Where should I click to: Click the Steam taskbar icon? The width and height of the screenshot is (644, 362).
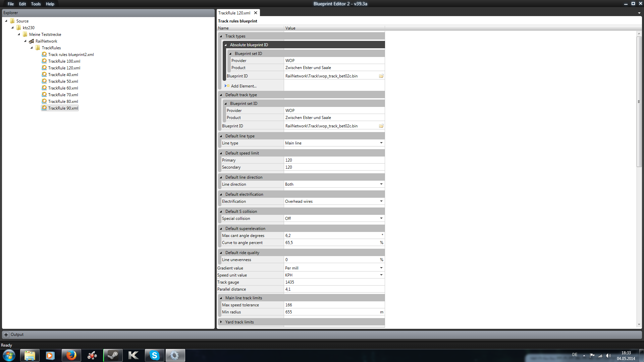click(113, 355)
